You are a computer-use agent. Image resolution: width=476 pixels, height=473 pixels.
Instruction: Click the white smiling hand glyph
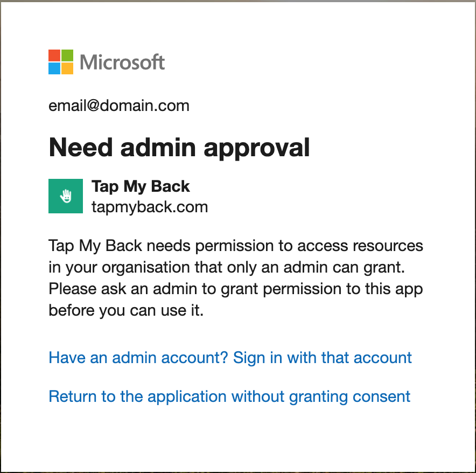(x=66, y=196)
